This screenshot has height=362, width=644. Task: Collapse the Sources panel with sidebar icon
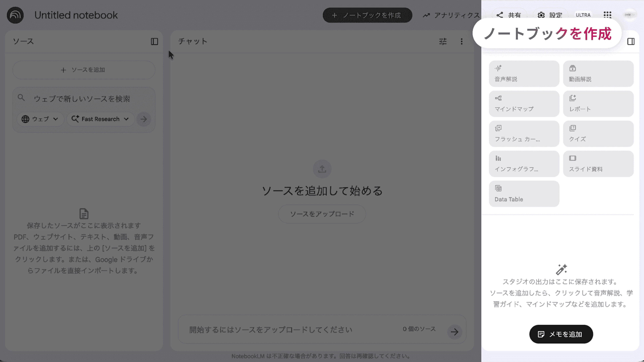coord(154,41)
